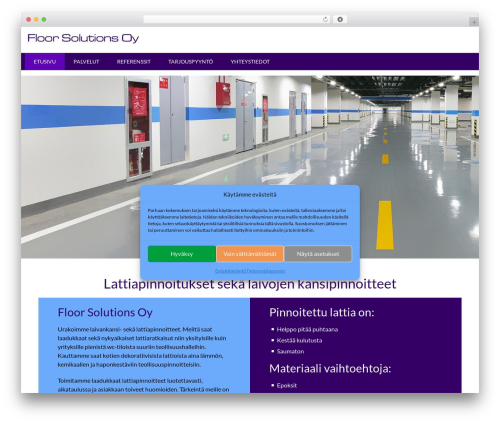Click the green browser maximize button
Screen dimensions: 500x423
(x=44, y=20)
